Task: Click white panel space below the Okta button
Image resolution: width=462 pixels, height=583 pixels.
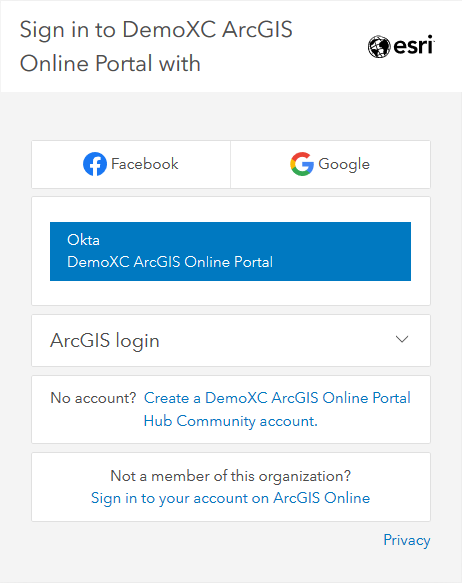Action: [x=230, y=293]
